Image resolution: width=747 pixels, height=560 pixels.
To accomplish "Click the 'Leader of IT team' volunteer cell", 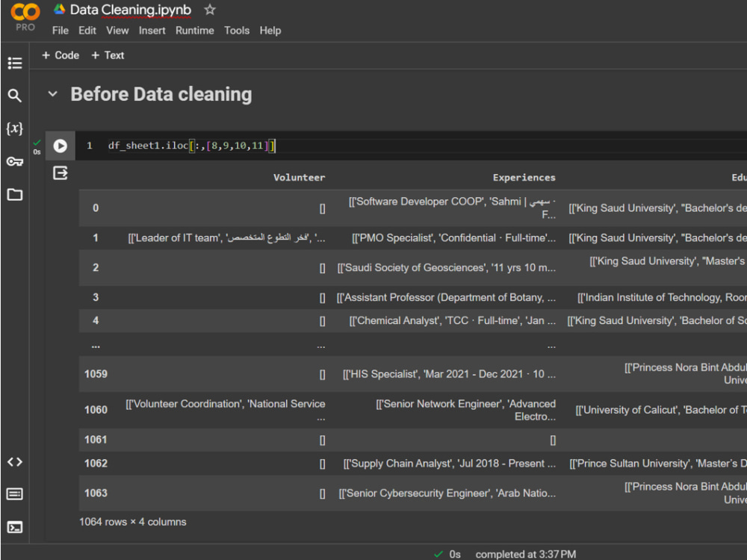I will coord(226,238).
